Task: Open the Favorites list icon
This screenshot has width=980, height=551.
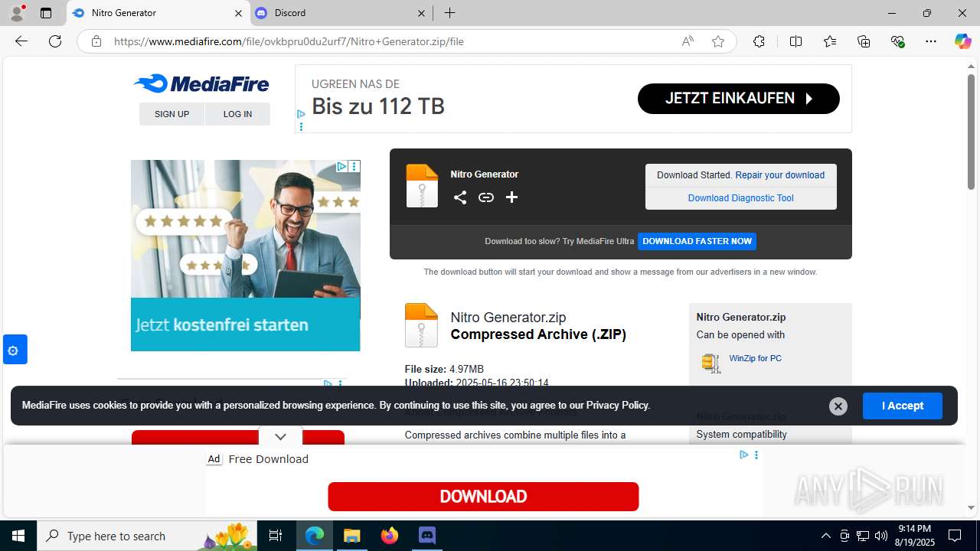Action: tap(830, 41)
